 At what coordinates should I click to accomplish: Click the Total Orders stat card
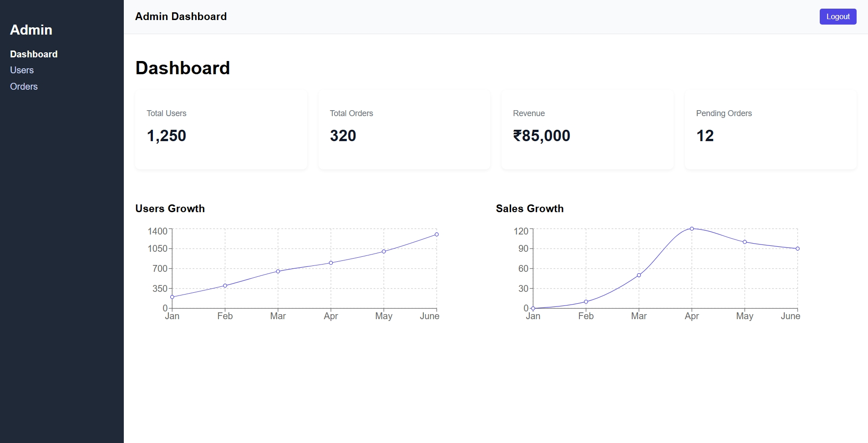404,130
